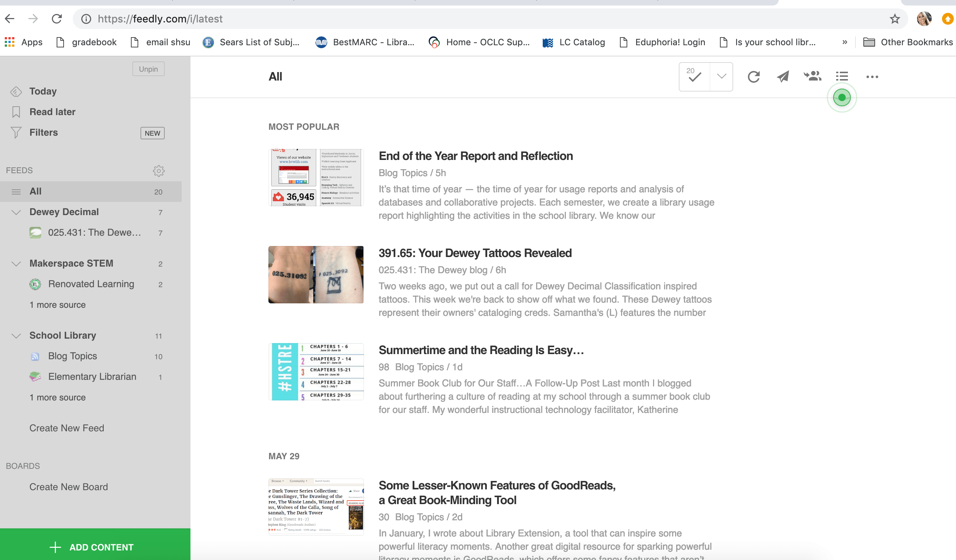
Task: Open the mark-as-read count dropdown chevron
Action: coord(720,76)
